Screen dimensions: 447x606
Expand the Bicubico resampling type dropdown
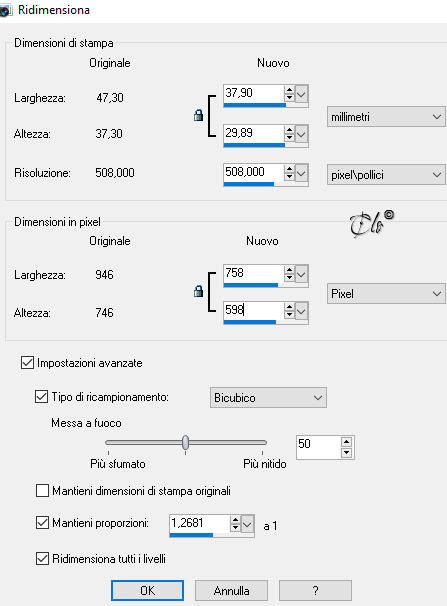coord(268,398)
